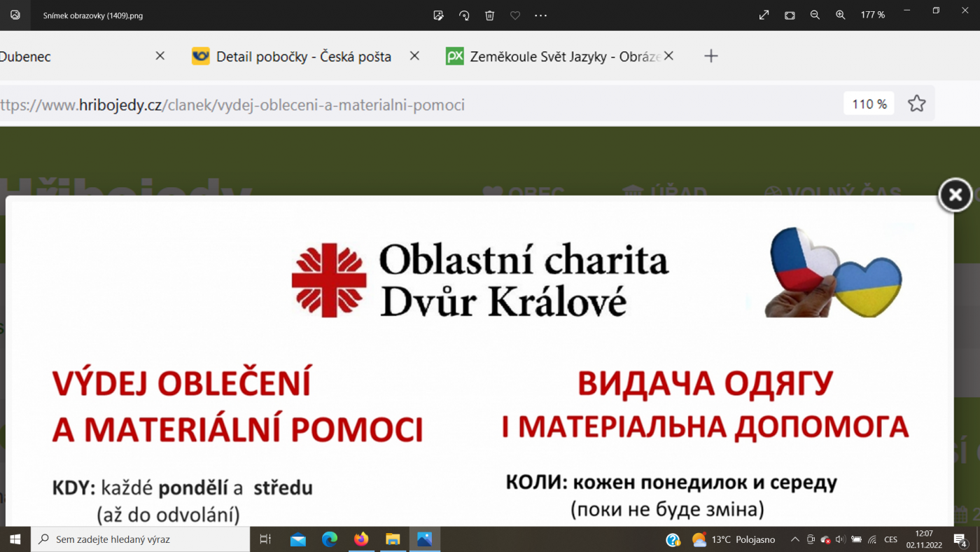Switch to Detail pobočky - Česká pošta tab
Image resolution: width=980 pixels, height=552 pixels.
304,57
